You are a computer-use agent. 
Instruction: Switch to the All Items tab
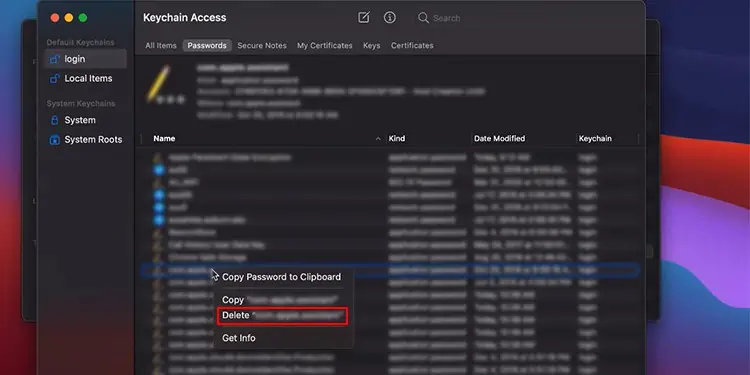point(161,45)
